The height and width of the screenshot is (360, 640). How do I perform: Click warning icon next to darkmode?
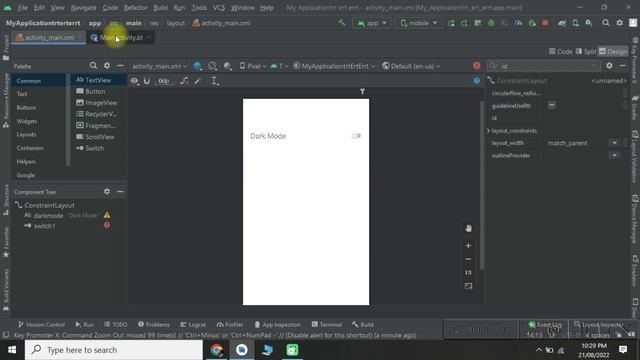[x=107, y=215]
